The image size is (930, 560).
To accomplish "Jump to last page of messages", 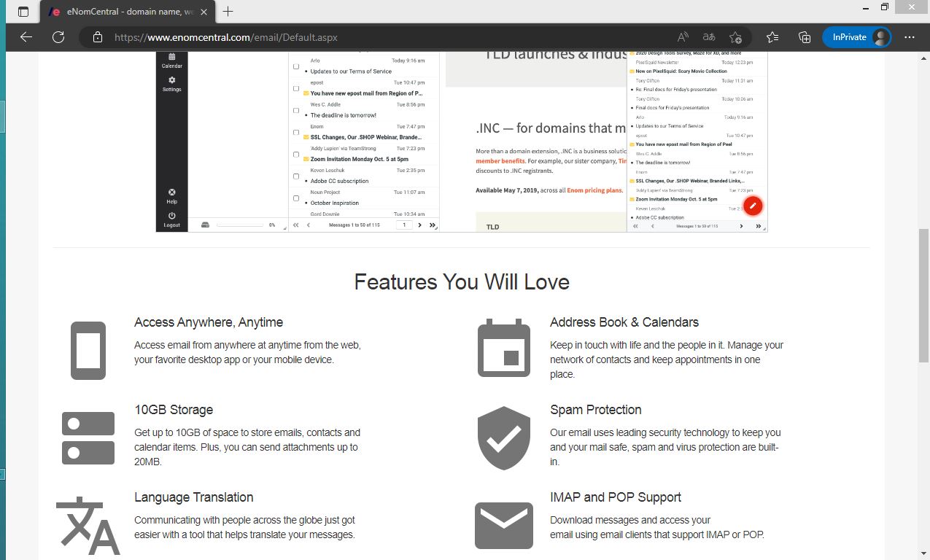I will coord(433,225).
